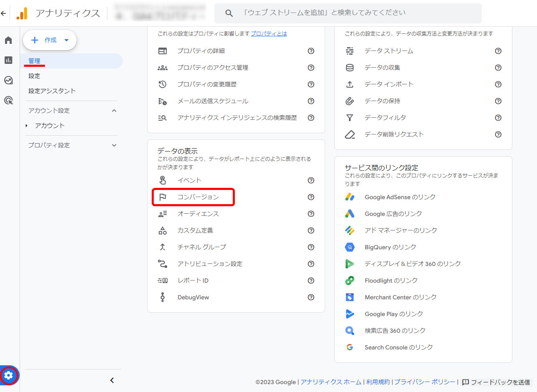537x392 pixels.
Task: Open 検索広告 360 のリンク
Action: coord(395,331)
